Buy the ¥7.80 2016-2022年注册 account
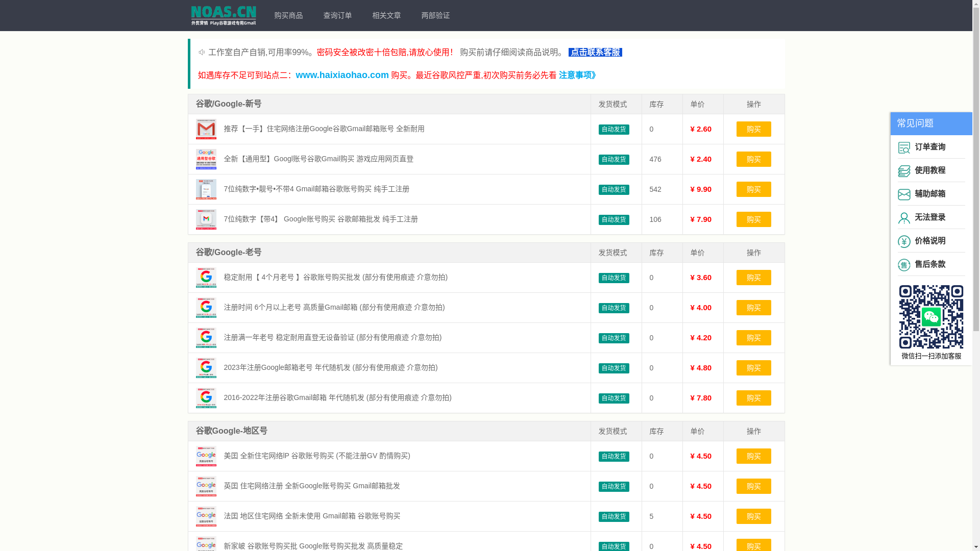This screenshot has width=980, height=551. (x=753, y=398)
